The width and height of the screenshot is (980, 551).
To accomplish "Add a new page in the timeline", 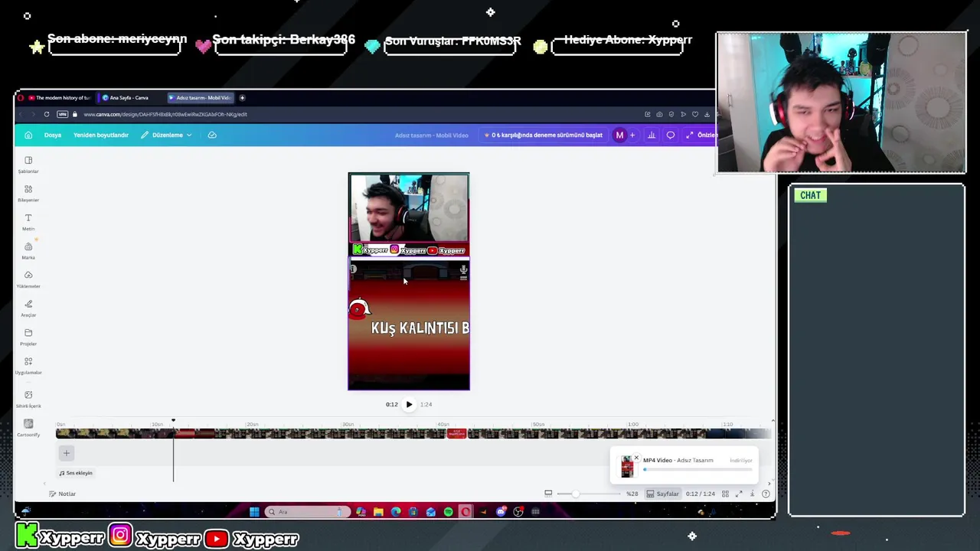I will (66, 453).
